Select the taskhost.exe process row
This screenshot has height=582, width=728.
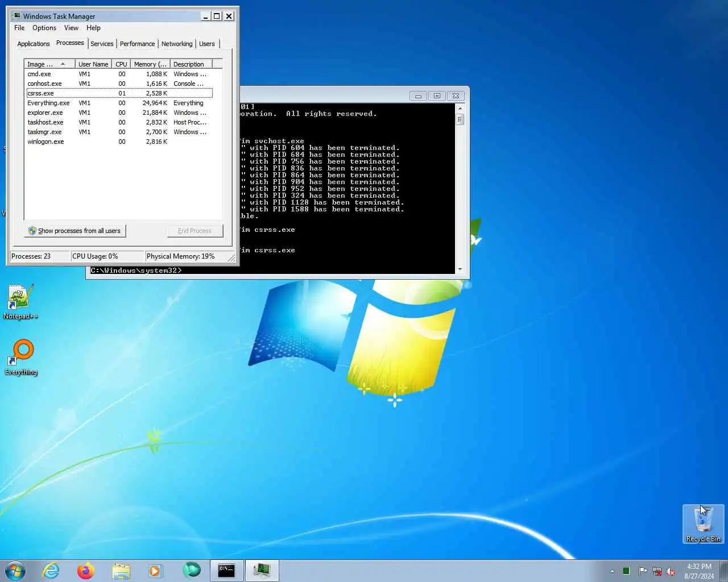[119, 122]
